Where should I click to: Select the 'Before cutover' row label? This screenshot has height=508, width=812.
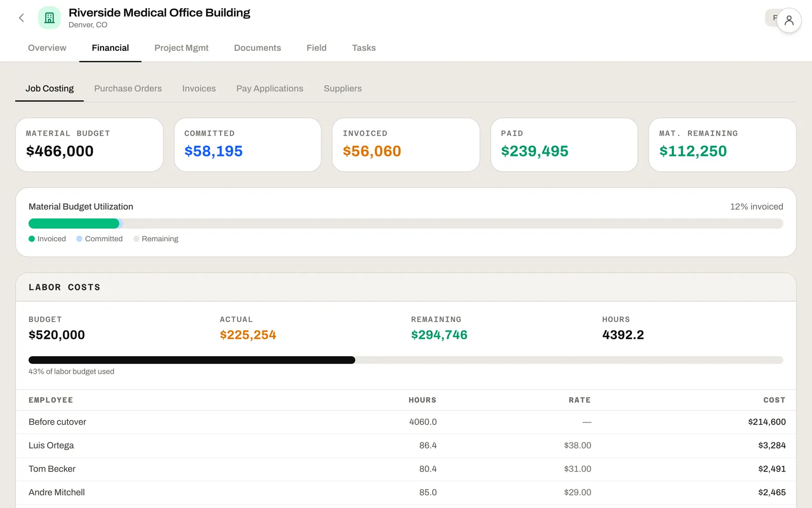pyautogui.click(x=57, y=422)
